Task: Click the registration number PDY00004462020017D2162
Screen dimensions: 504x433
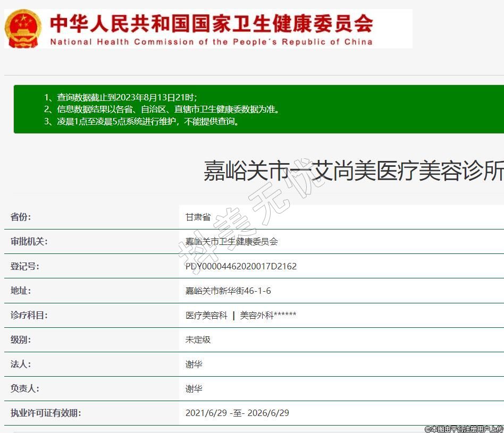Action: point(241,266)
